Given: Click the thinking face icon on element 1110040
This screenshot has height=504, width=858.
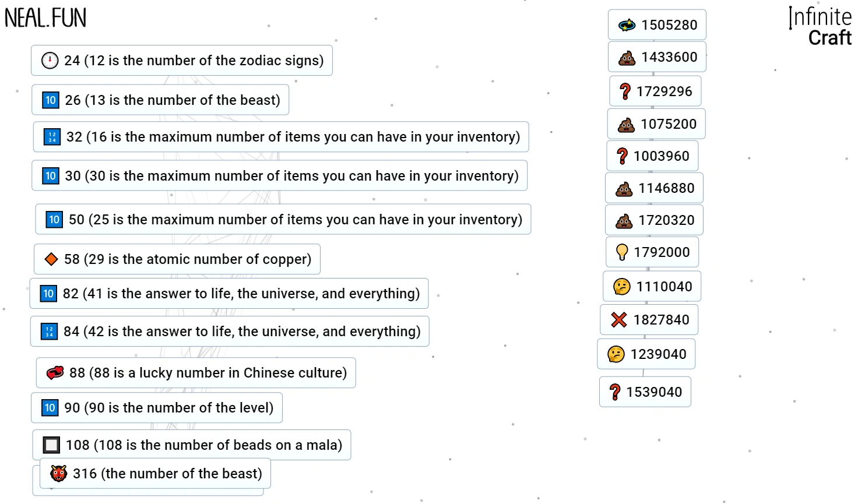Looking at the screenshot, I should [622, 286].
